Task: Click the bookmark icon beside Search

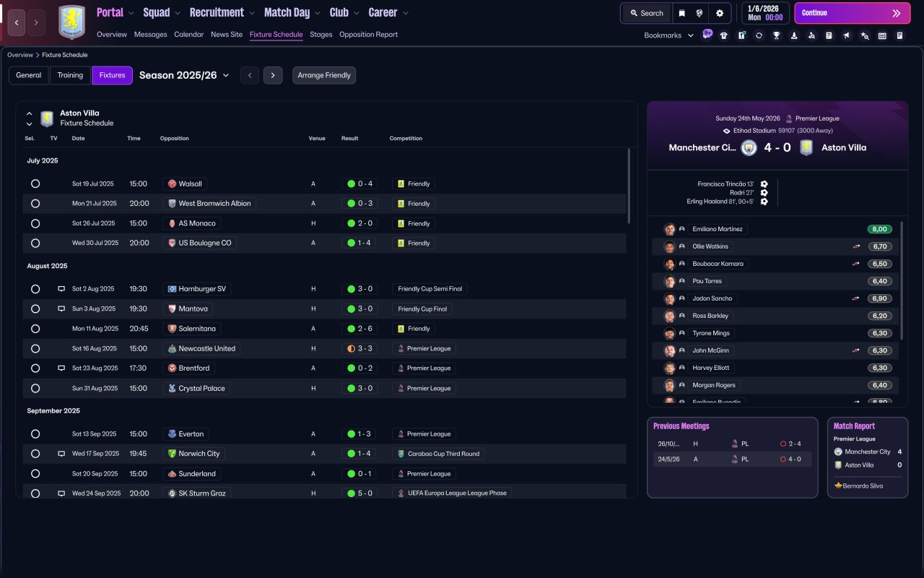Action: point(682,13)
